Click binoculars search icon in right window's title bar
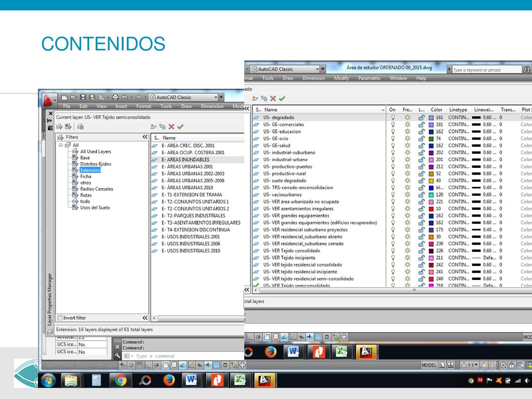 click(x=527, y=70)
